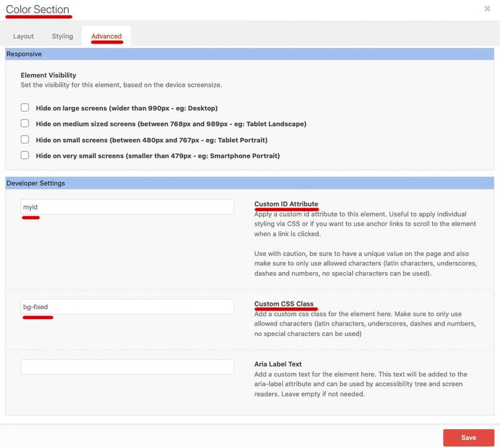
Task: Enable Hide on small screens checkbox
Action: [x=25, y=139]
